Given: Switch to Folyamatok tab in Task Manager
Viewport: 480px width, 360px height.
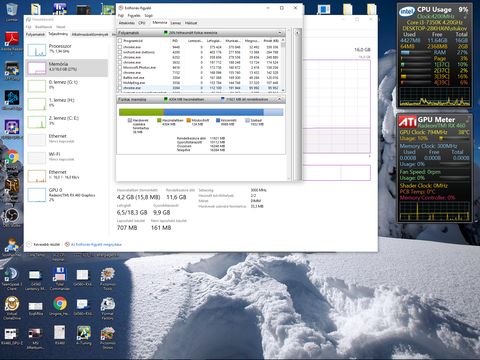Looking at the screenshot, I should tap(35, 34).
